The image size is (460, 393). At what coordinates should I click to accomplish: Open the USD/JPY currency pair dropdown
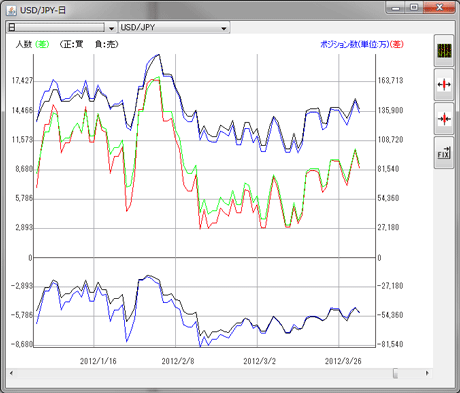point(174,28)
